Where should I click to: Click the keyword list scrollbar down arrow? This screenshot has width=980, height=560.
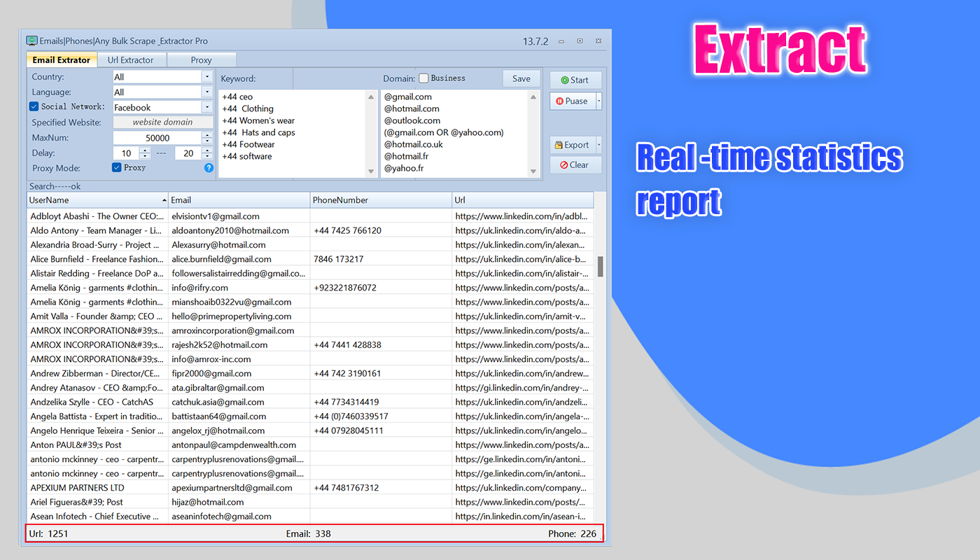click(371, 171)
